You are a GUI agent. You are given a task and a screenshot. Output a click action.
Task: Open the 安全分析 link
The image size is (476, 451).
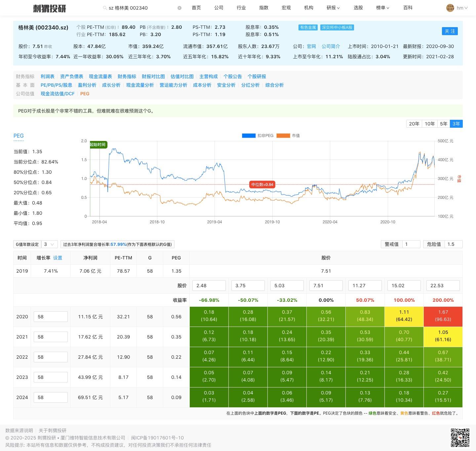[226, 85]
